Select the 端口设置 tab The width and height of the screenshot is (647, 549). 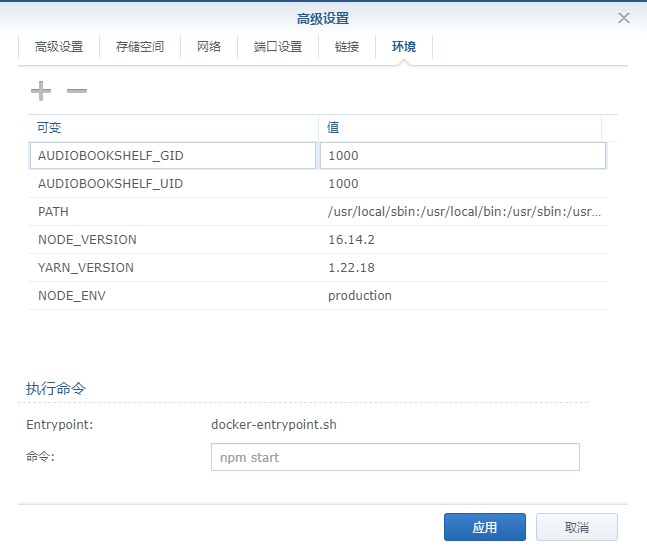[278, 47]
